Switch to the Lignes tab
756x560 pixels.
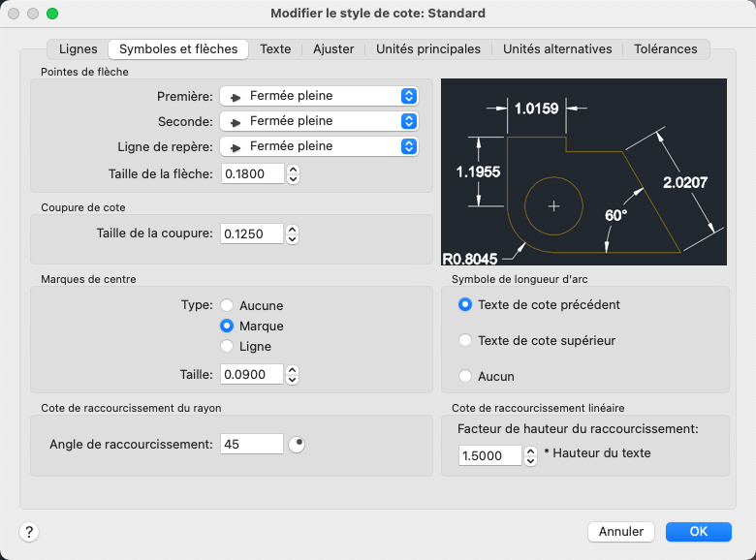coord(78,48)
